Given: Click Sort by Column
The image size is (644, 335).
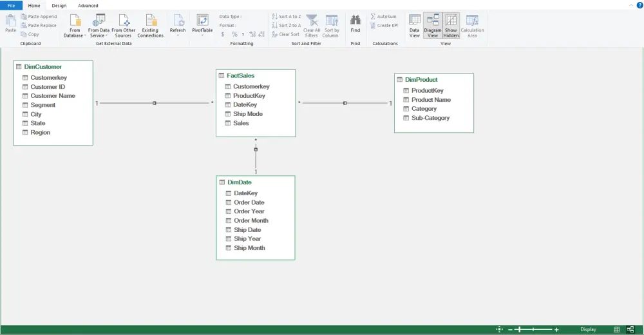Looking at the screenshot, I should click(331, 26).
